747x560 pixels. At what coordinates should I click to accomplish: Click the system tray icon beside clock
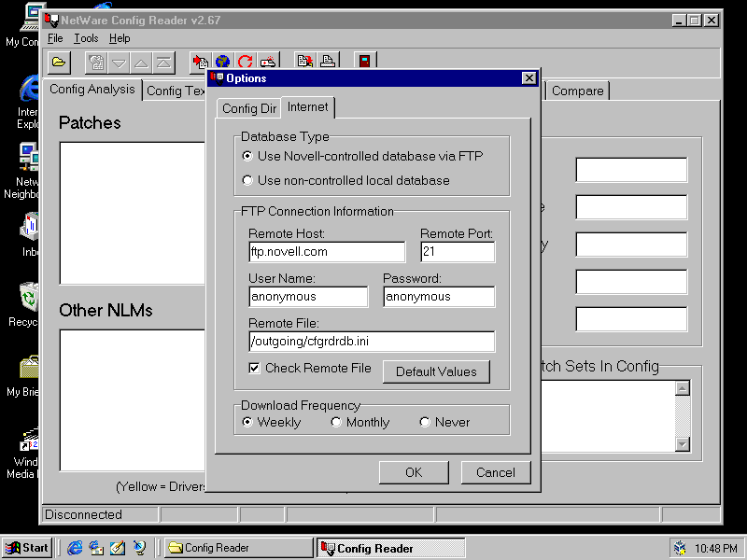click(680, 548)
